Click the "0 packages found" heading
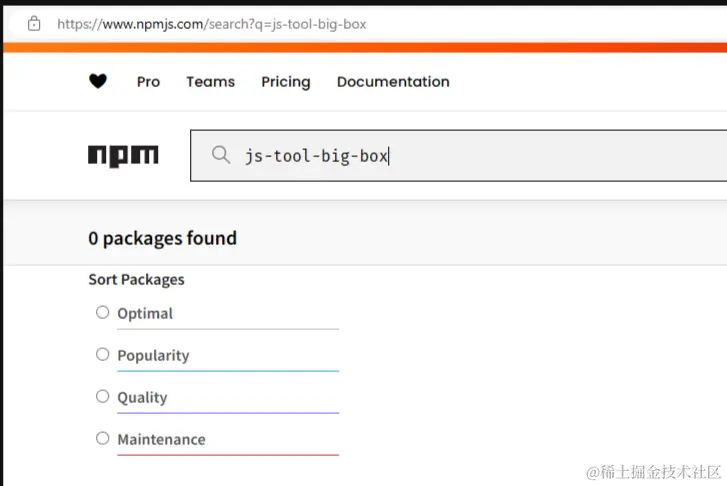The width and height of the screenshot is (727, 486). click(x=162, y=238)
